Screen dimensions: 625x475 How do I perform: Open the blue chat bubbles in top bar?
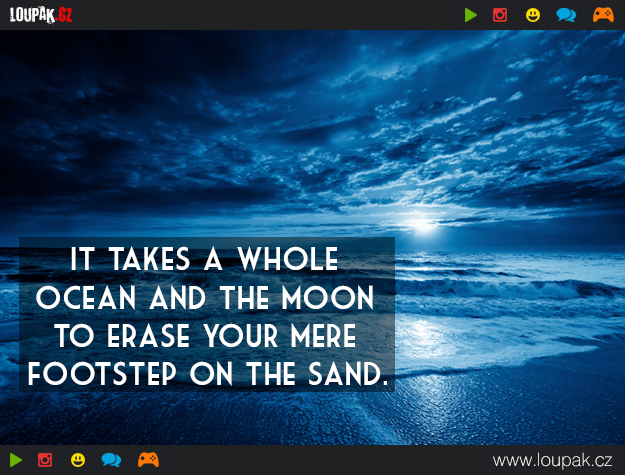(566, 15)
